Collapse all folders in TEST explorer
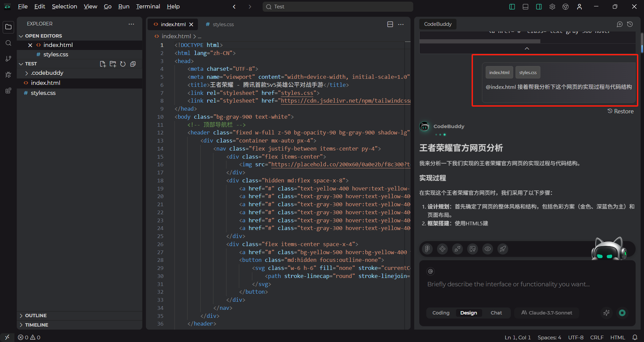This screenshot has height=342, width=644. tap(133, 64)
